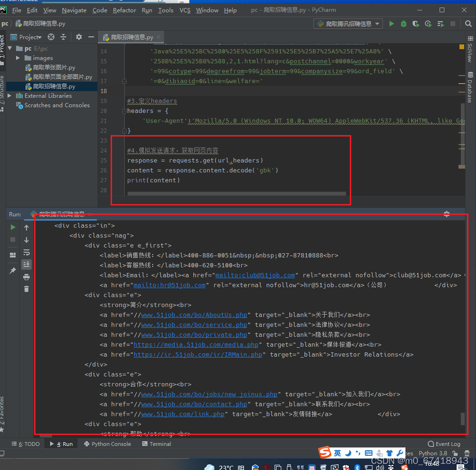Viewport: 476px width, 470px height.
Task: Run with Coverage icon in the top toolbar
Action: [415, 24]
